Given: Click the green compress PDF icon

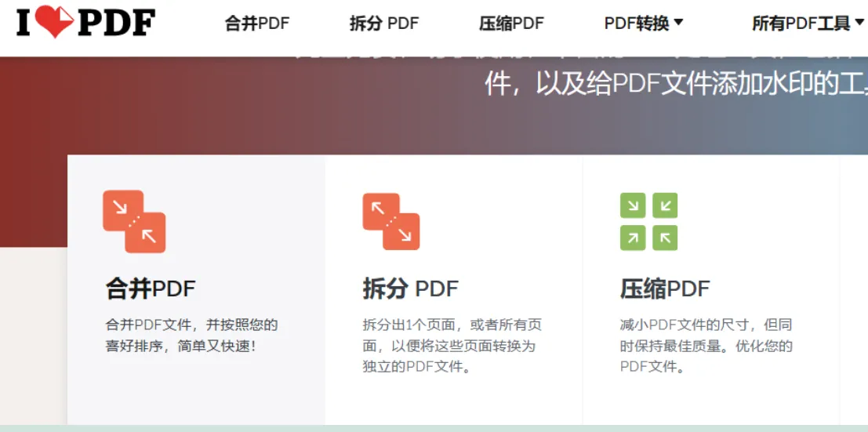Looking at the screenshot, I should [x=648, y=221].
